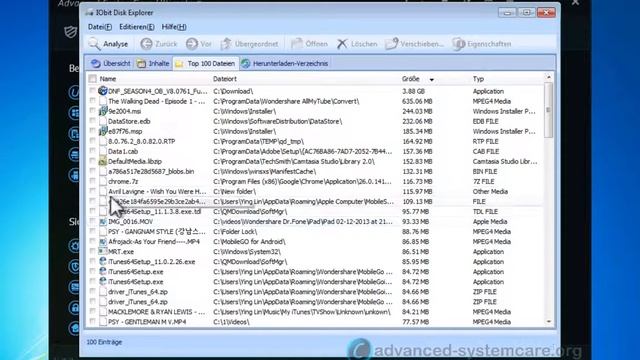Sort by the Größe column header
Viewport: 640px width, 360px height.
[410, 79]
